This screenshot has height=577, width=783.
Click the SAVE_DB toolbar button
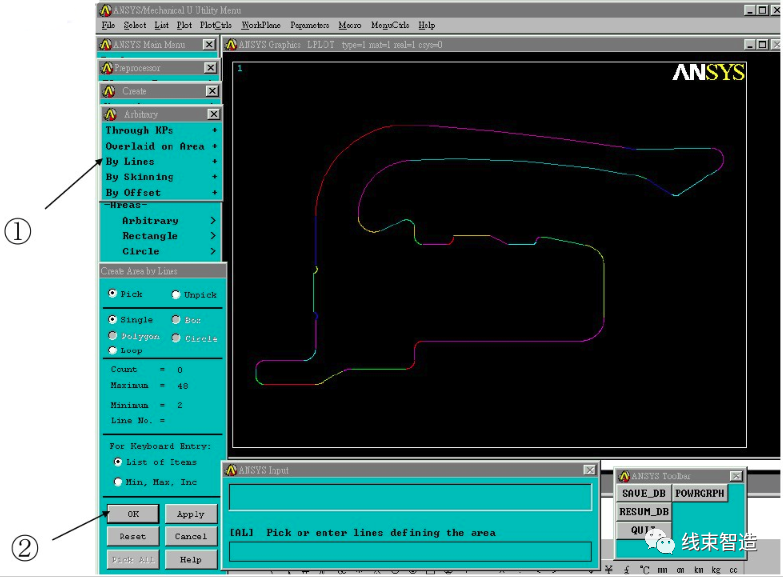tap(643, 494)
